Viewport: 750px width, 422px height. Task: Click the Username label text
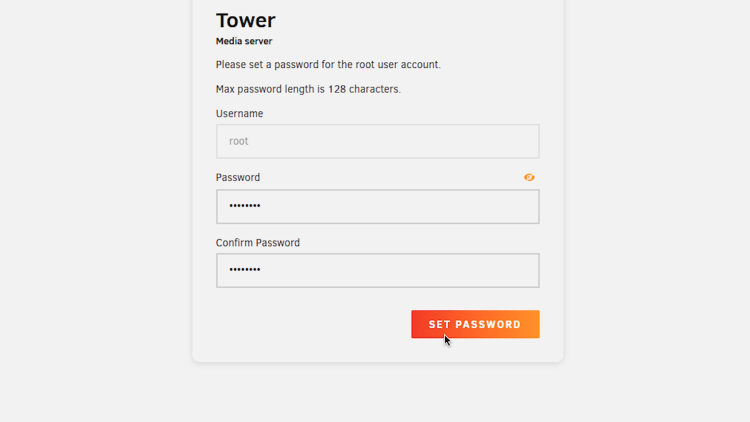[x=239, y=113]
